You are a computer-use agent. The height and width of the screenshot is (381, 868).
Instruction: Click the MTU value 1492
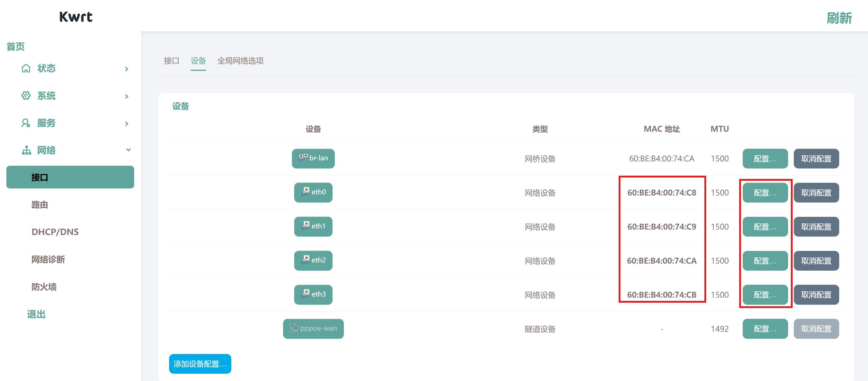(719, 329)
